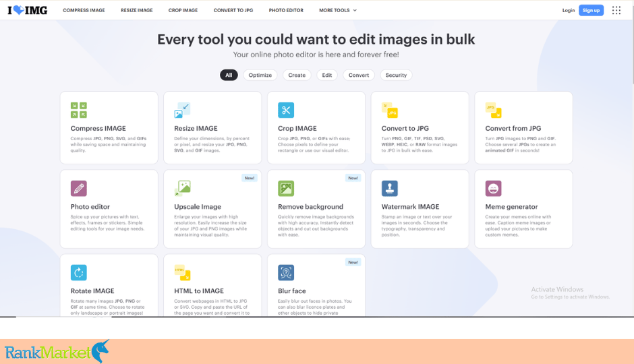Click the Convert from JPG icon
Viewport: 634px width, 364px height.
point(493,110)
